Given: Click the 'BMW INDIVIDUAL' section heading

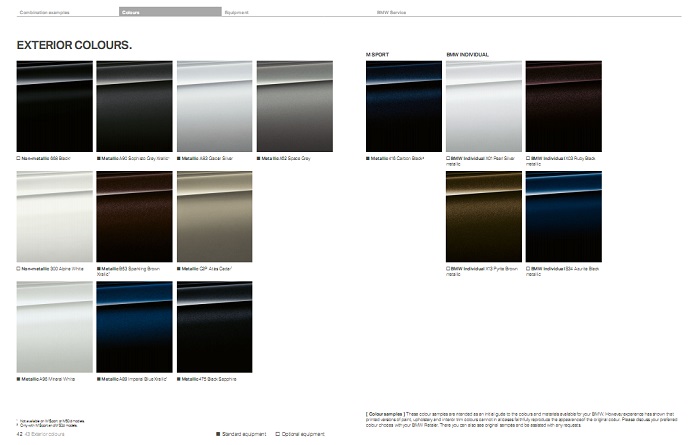Looking at the screenshot, I should click(467, 54).
